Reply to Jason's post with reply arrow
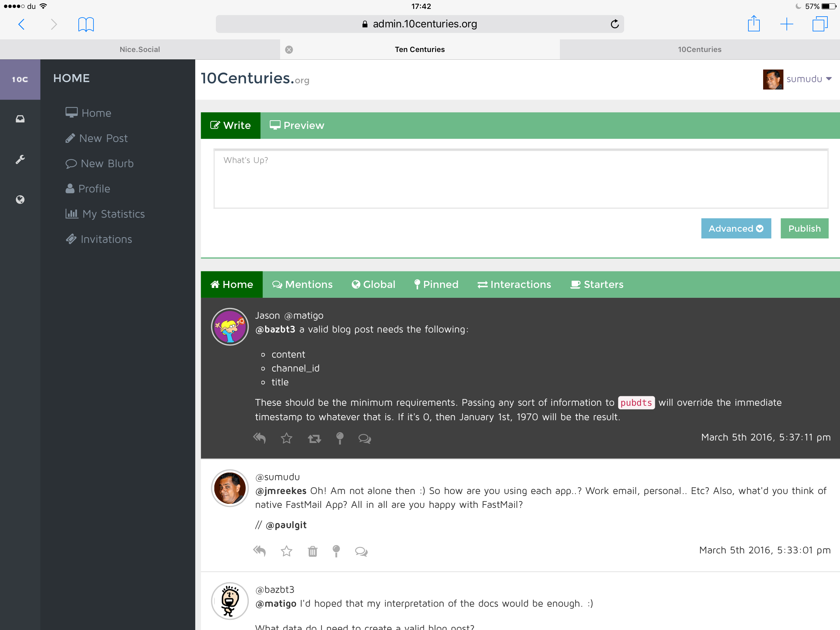The height and width of the screenshot is (630, 840). (x=260, y=438)
